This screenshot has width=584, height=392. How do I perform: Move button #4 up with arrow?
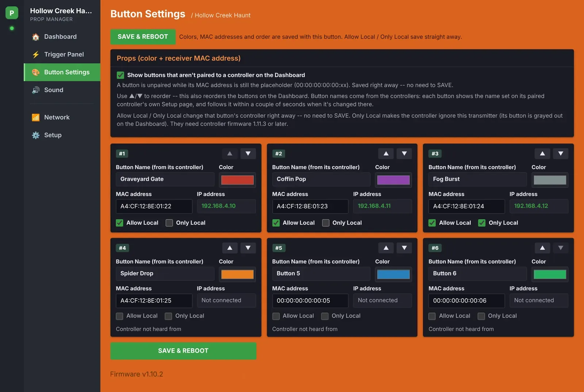click(x=230, y=248)
